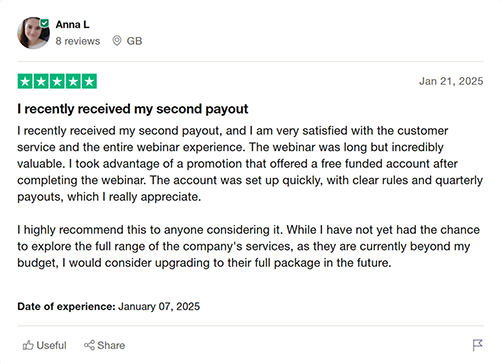Open the reviewer name Anna L
Viewport: 500px width, 364px height.
tap(72, 25)
